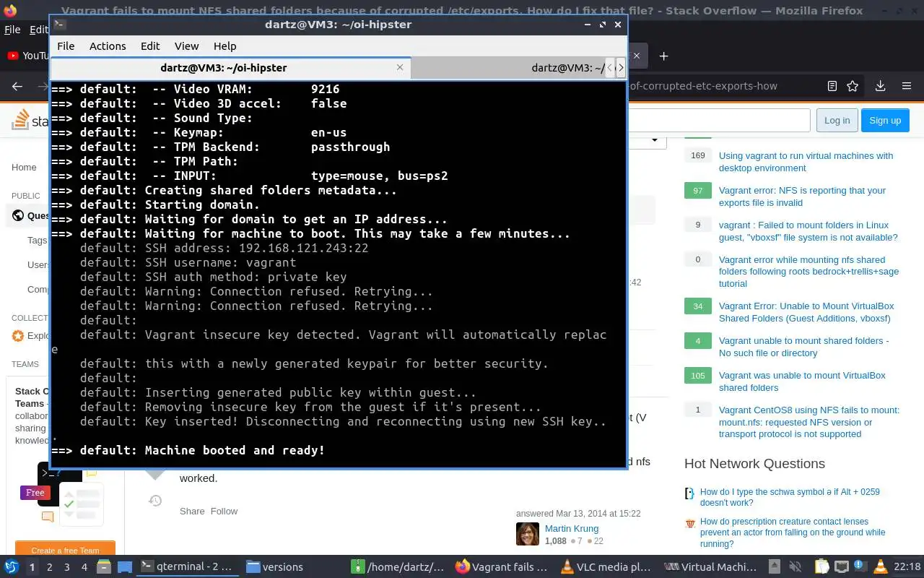Image resolution: width=924 pixels, height=578 pixels.
Task: Click the sort dropdown arrow above the answers
Action: [655, 139]
